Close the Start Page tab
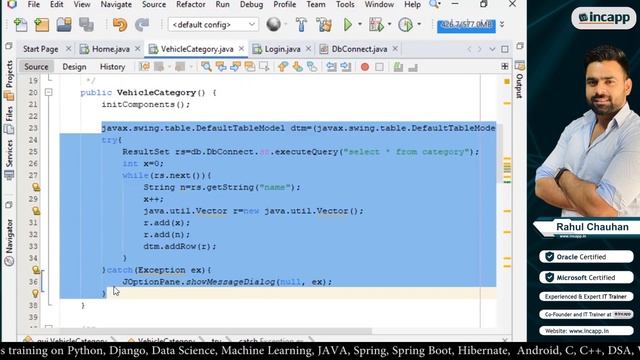The image size is (640, 360). pyautogui.click(x=68, y=49)
